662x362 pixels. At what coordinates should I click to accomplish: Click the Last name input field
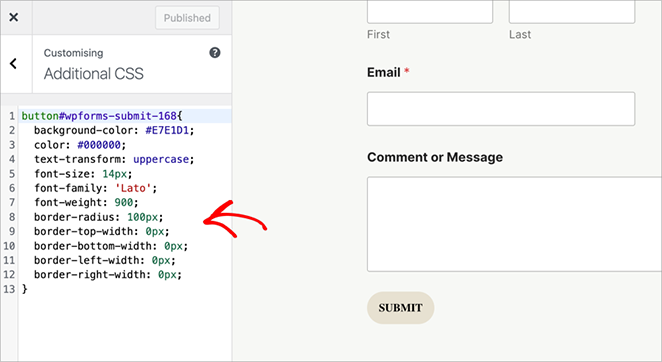(x=572, y=12)
